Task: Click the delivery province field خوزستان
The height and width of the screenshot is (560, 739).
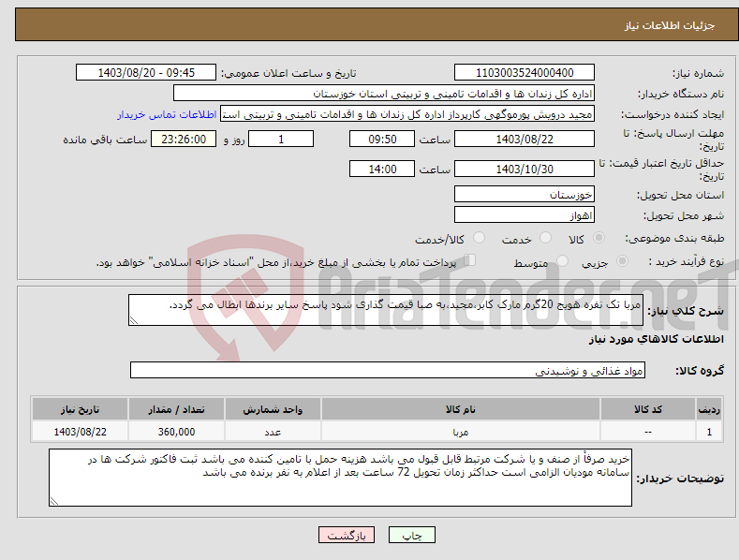Action: click(x=525, y=194)
